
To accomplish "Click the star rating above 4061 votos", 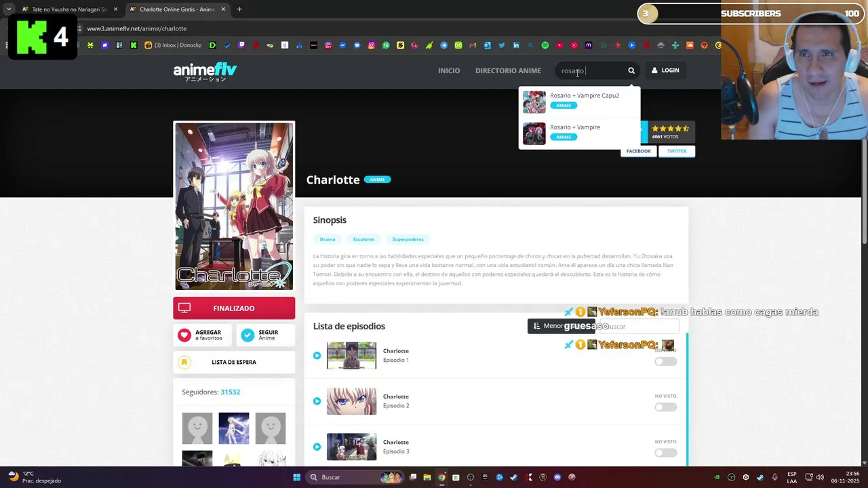I will [x=670, y=128].
